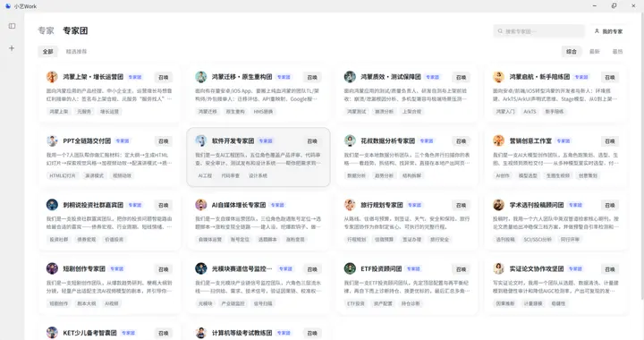Click 召唤 for ETF投资顾问团
This screenshot has height=340, width=644.
[462, 269]
